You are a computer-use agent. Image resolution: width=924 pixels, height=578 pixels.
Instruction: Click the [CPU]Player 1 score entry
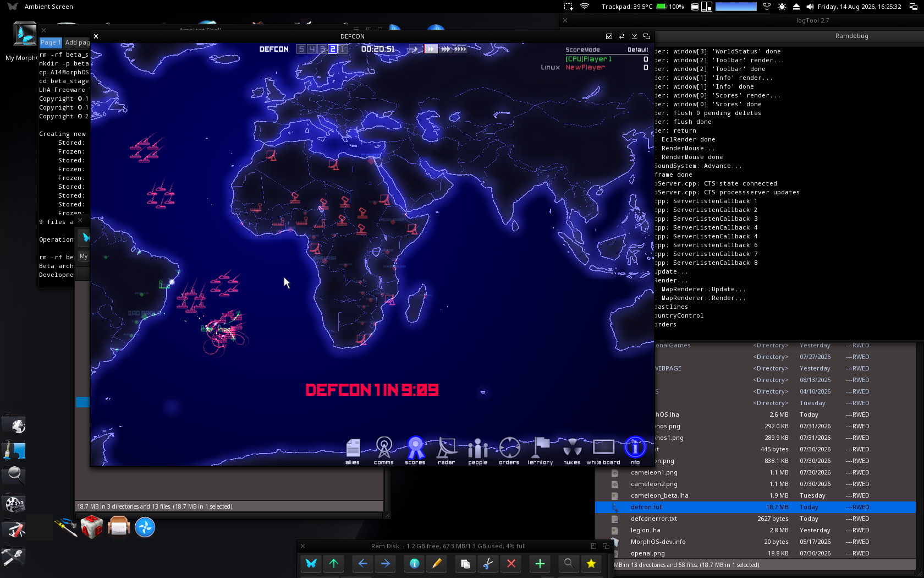588,59
